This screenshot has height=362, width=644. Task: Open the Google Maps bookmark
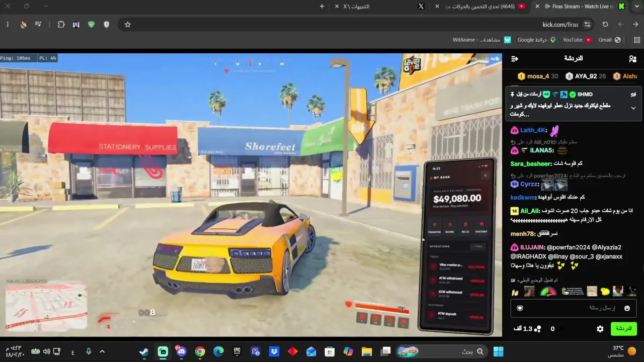(x=536, y=40)
